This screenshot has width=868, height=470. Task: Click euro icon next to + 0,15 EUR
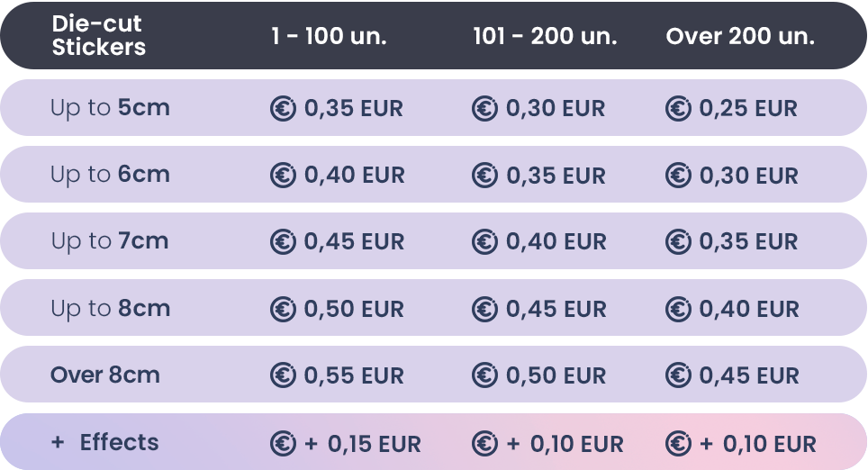click(x=284, y=443)
